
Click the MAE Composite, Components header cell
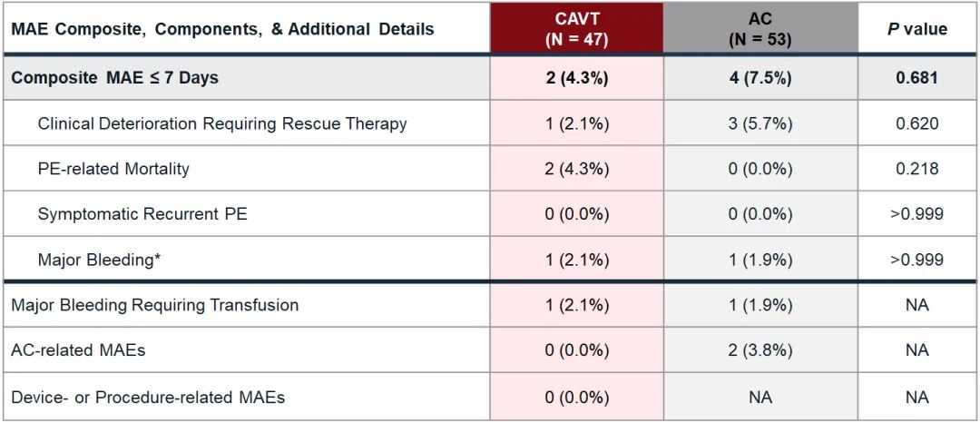222,29
